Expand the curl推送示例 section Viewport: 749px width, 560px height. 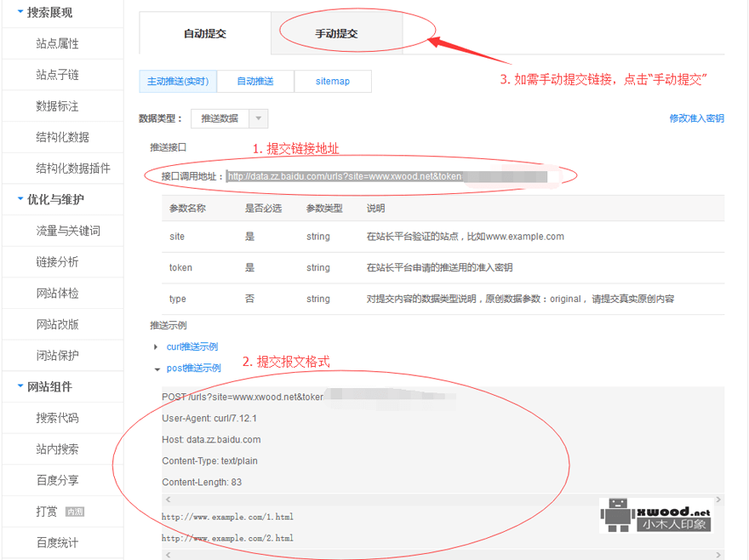coord(192,346)
